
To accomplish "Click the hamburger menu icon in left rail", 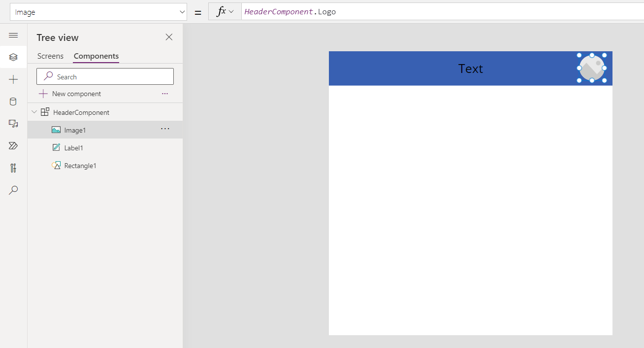I will pos(13,35).
